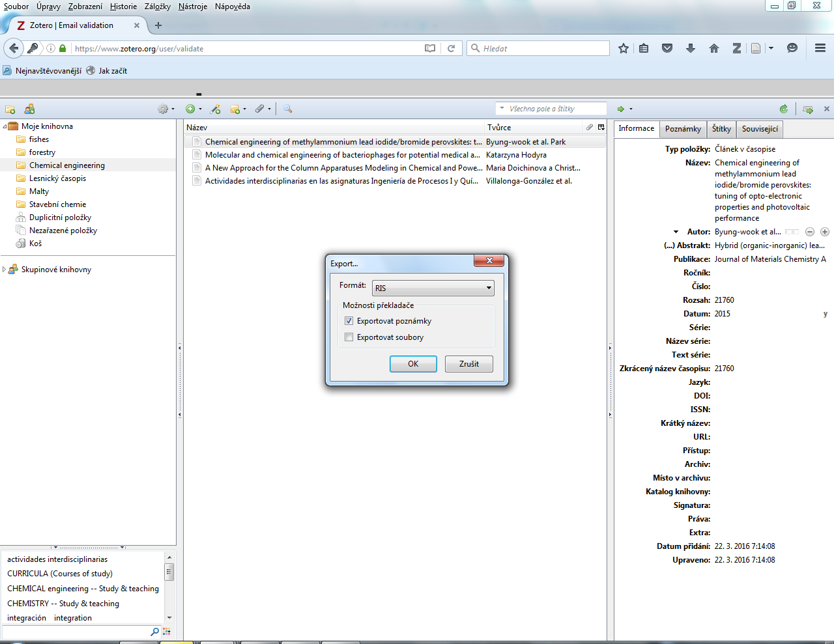Expand Skupinové knihovny tree
The height and width of the screenshot is (644, 834).
pos(5,269)
